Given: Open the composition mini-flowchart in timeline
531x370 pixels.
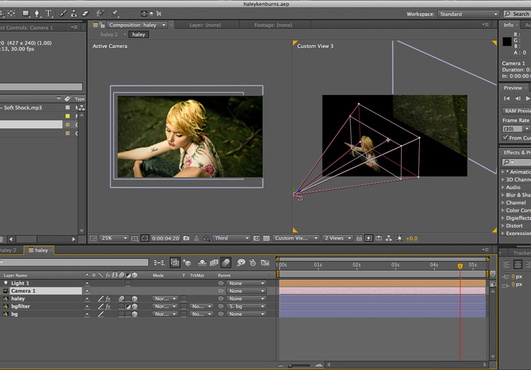Looking at the screenshot, I should [159, 262].
